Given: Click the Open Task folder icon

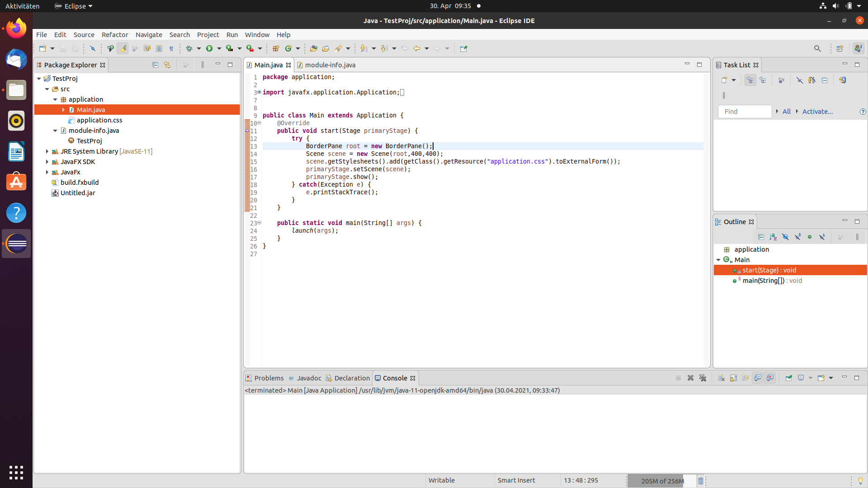Looking at the screenshot, I should (325, 48).
